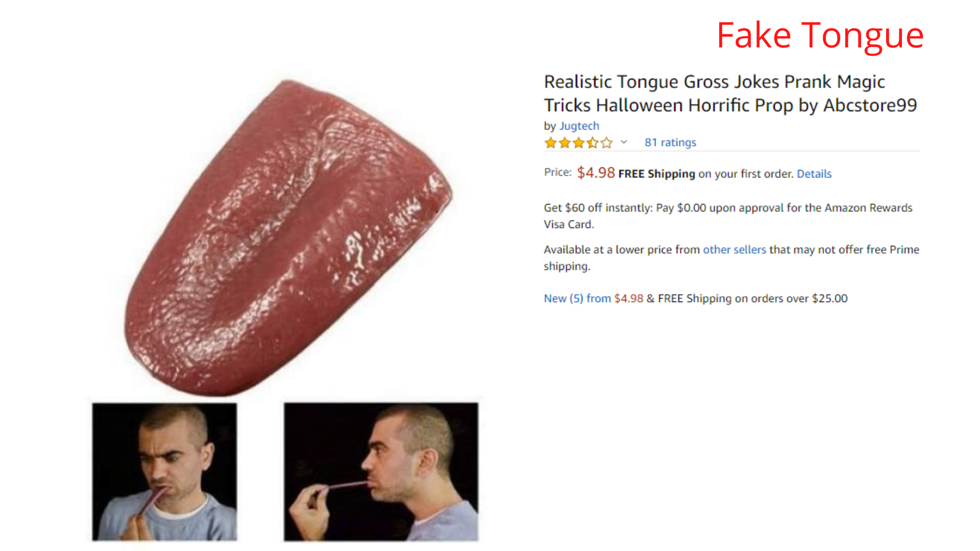Click the Amazon Rewards Visa Card offer text
Viewport: 980px width, 551px height.
pyautogui.click(x=728, y=216)
